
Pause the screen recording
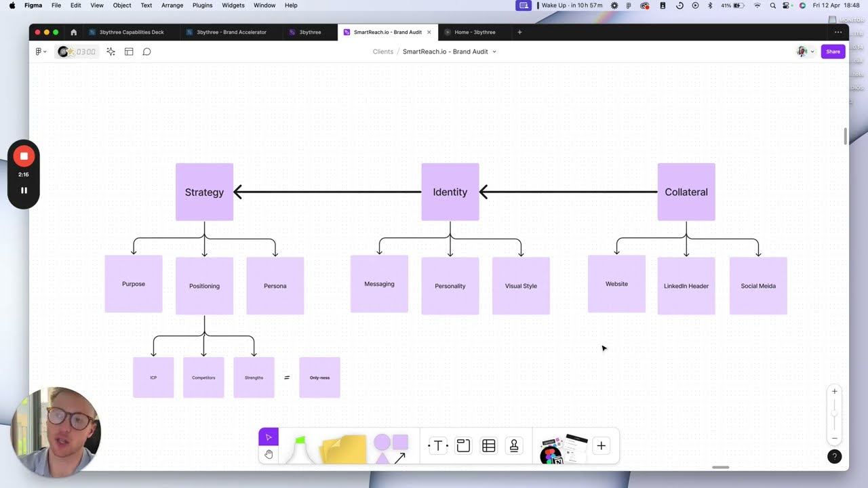click(x=24, y=190)
